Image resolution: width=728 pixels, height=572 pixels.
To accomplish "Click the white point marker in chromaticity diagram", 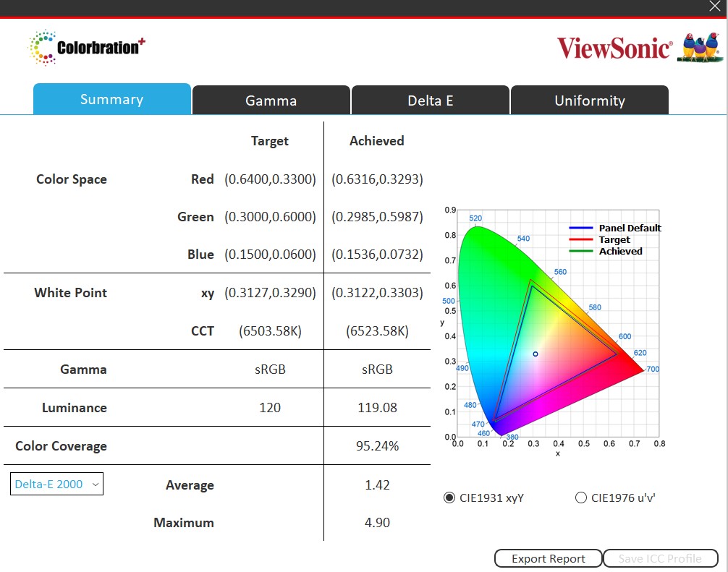I will (x=536, y=354).
